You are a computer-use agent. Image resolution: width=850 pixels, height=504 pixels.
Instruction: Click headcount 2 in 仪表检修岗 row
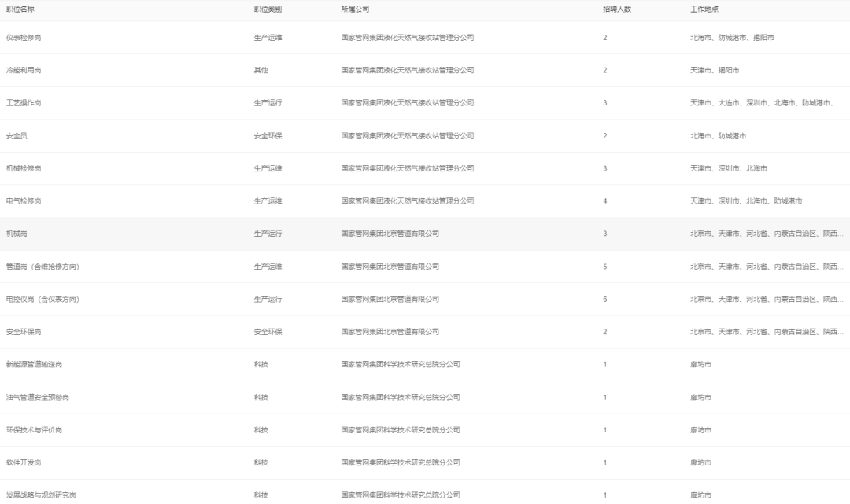605,38
